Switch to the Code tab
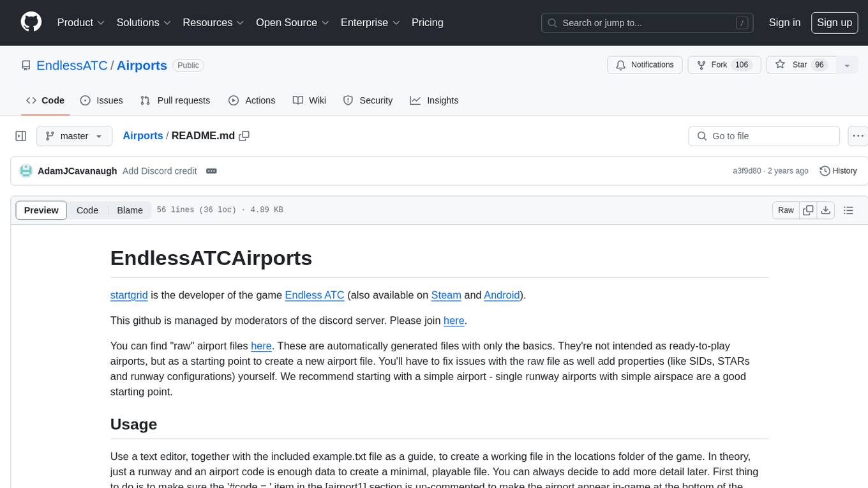Viewport: 868px width, 488px height. pos(45,100)
